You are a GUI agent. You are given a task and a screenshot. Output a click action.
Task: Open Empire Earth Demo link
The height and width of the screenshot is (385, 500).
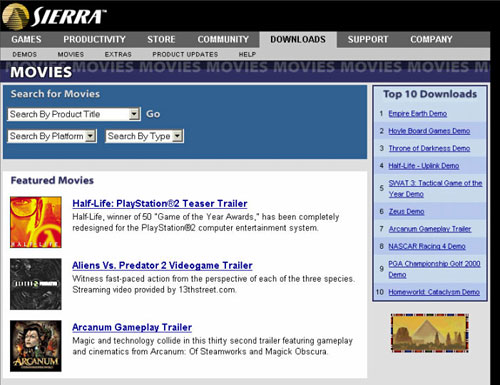(418, 114)
